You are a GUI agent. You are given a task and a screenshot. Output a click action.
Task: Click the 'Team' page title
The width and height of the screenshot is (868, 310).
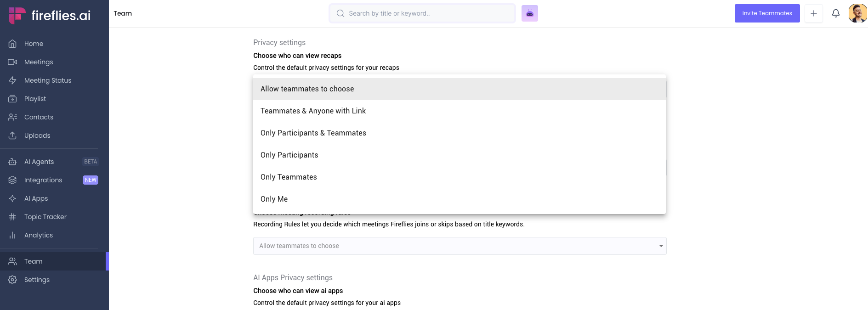coord(123,13)
